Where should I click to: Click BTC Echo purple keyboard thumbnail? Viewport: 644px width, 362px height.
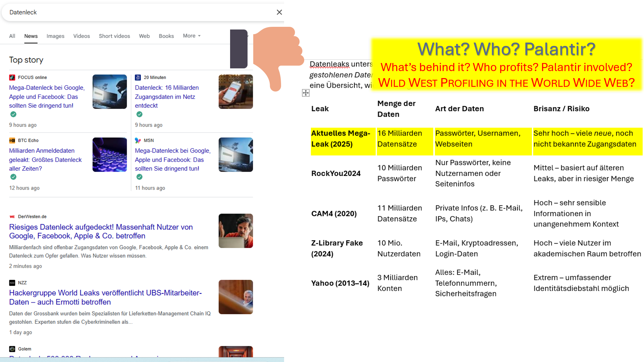110,155
